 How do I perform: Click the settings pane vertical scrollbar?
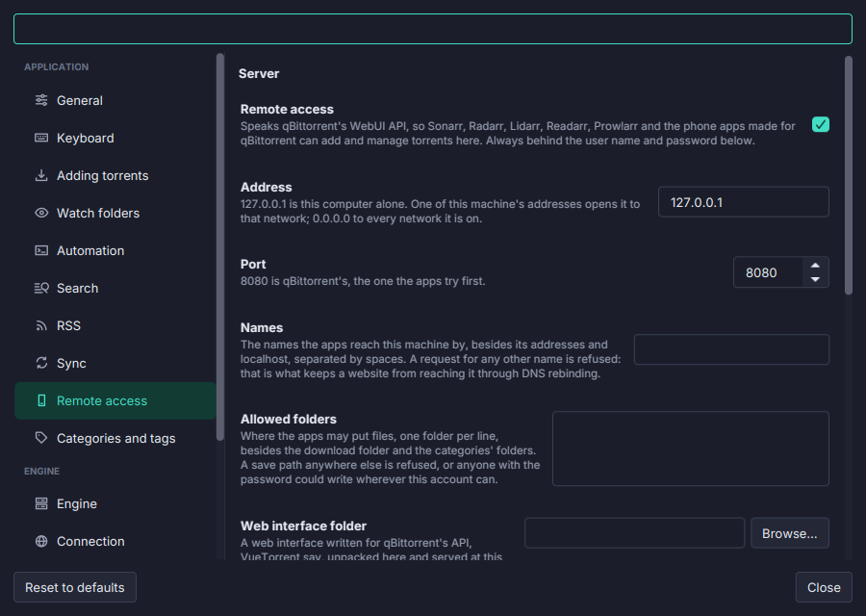(x=849, y=175)
